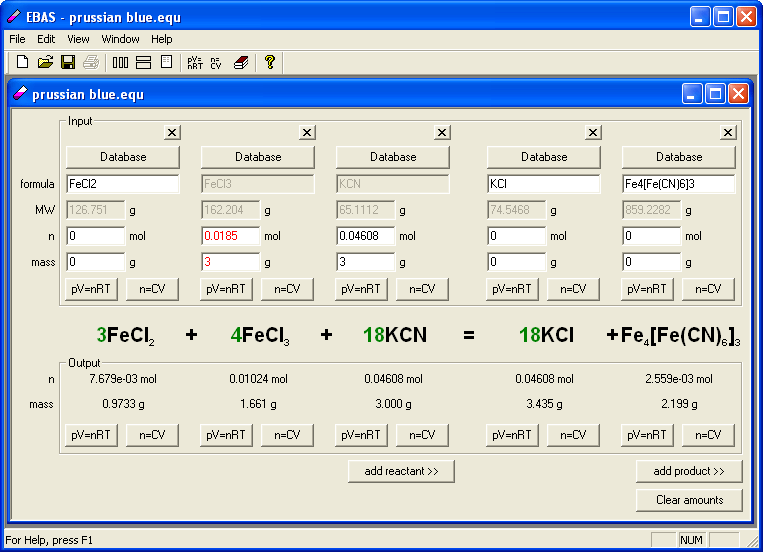Image resolution: width=763 pixels, height=552 pixels.
Task: Open Database for the Fe4[Fe(CN)6]3 column
Action: tap(679, 157)
